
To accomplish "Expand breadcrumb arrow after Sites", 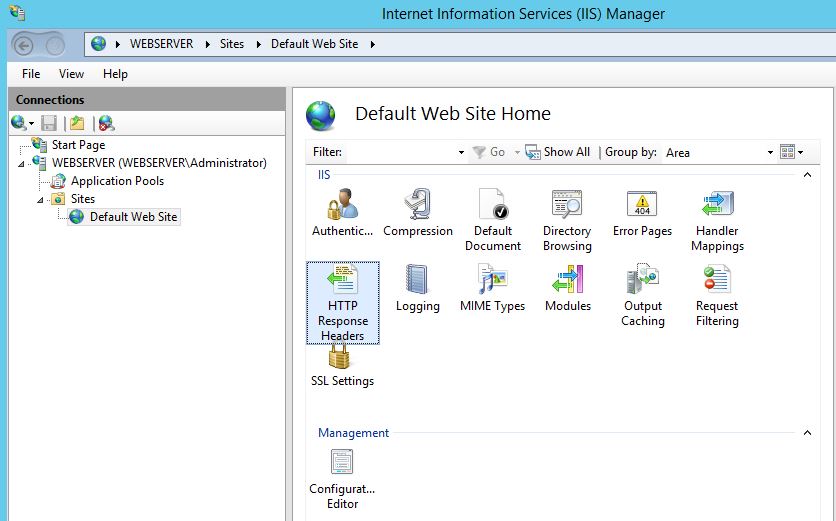I will [258, 44].
